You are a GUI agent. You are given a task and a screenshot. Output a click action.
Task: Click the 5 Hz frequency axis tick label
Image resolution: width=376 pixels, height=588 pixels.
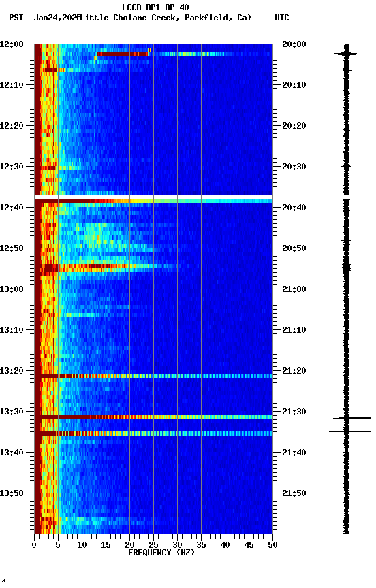[58, 545]
